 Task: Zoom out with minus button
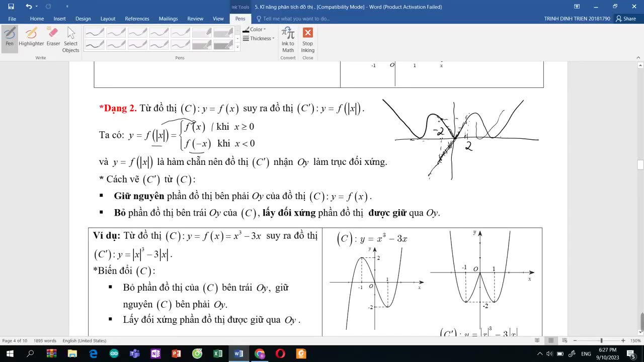[x=575, y=340]
